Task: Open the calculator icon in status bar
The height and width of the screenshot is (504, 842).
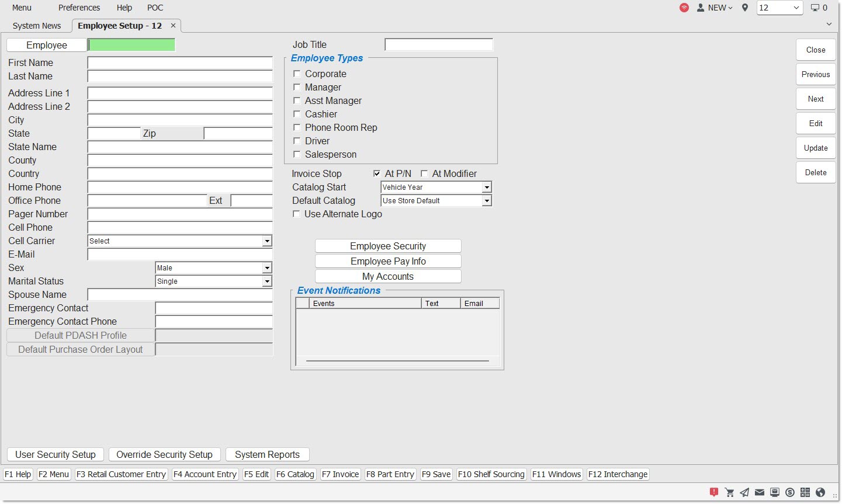Action: click(805, 492)
